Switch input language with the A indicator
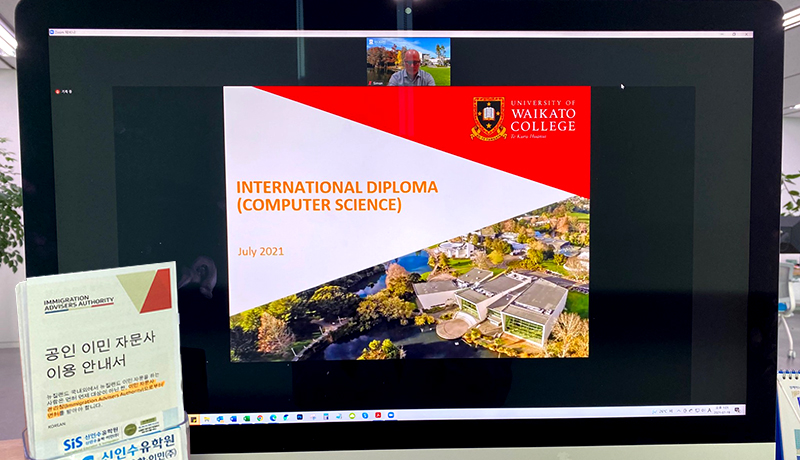 709,410
